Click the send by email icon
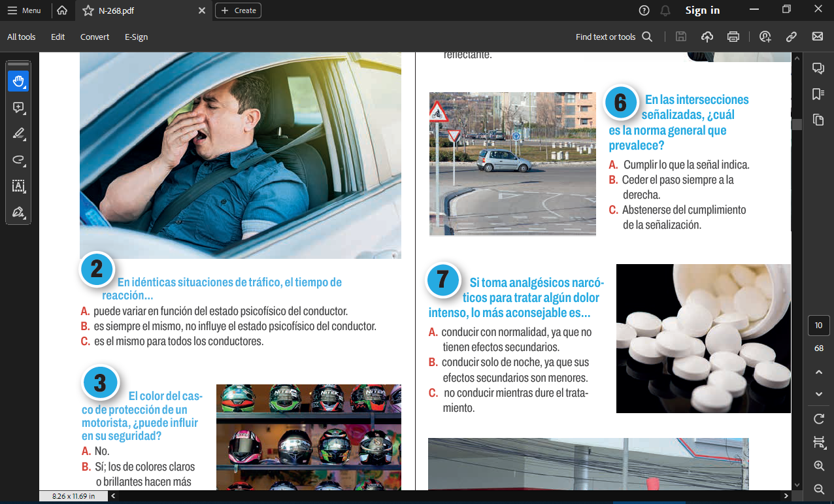 (818, 37)
